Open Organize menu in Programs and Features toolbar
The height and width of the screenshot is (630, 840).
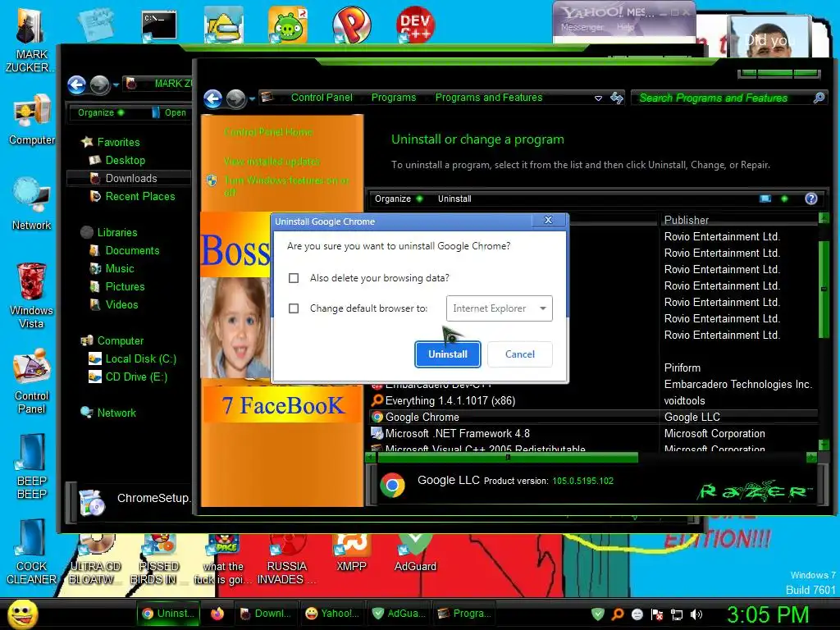pos(399,199)
